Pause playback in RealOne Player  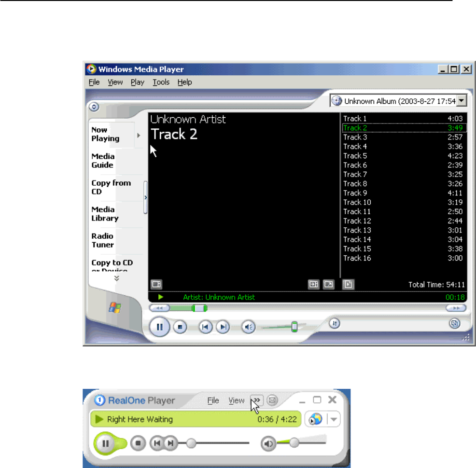[x=105, y=443]
